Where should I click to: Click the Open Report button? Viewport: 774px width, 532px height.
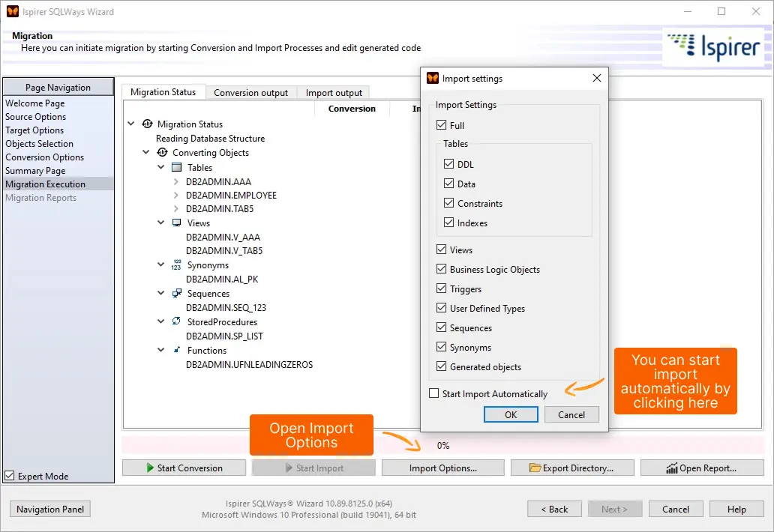(x=702, y=468)
